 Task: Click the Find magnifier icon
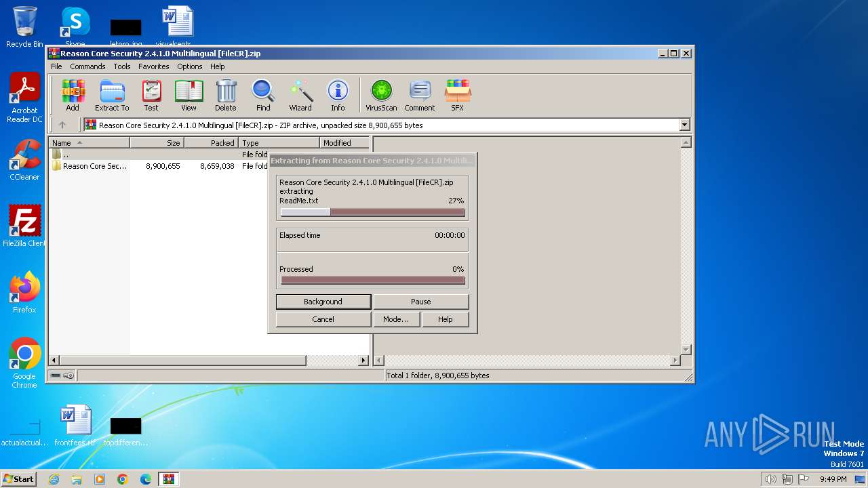(x=263, y=95)
